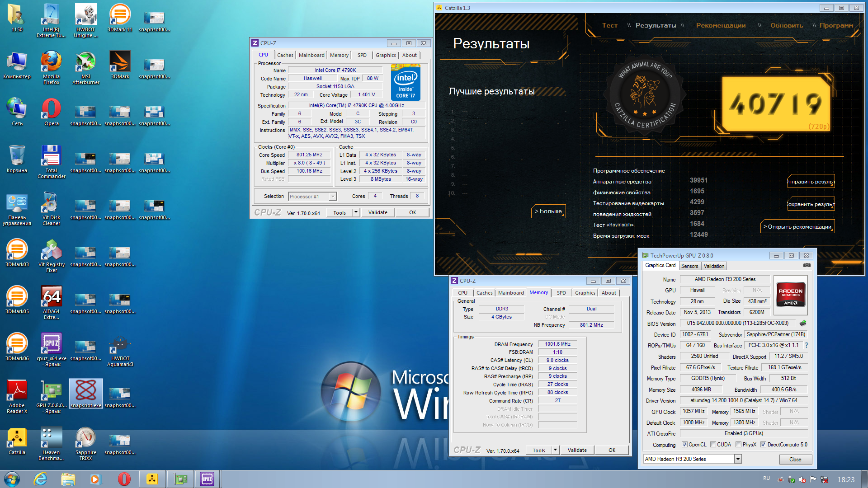Screen dimensions: 868x488
Task: Open Tools dropdown arrow in top CPU-Z
Action: click(356, 212)
